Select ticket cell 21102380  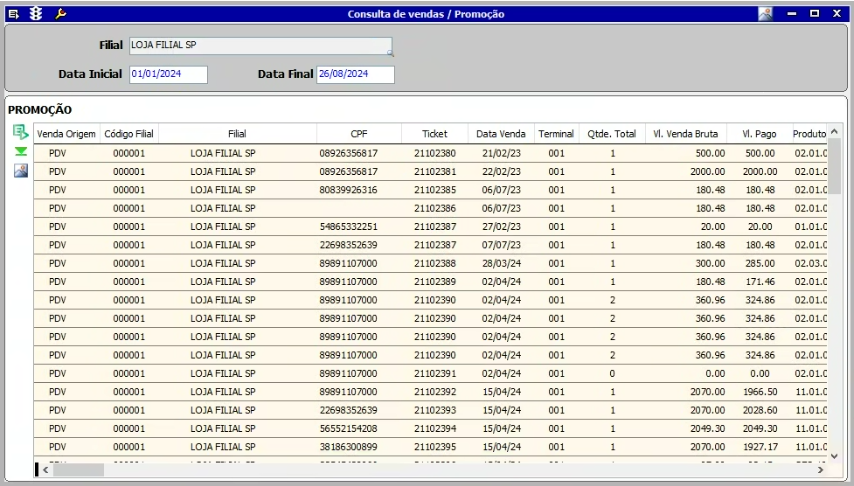[x=435, y=154]
